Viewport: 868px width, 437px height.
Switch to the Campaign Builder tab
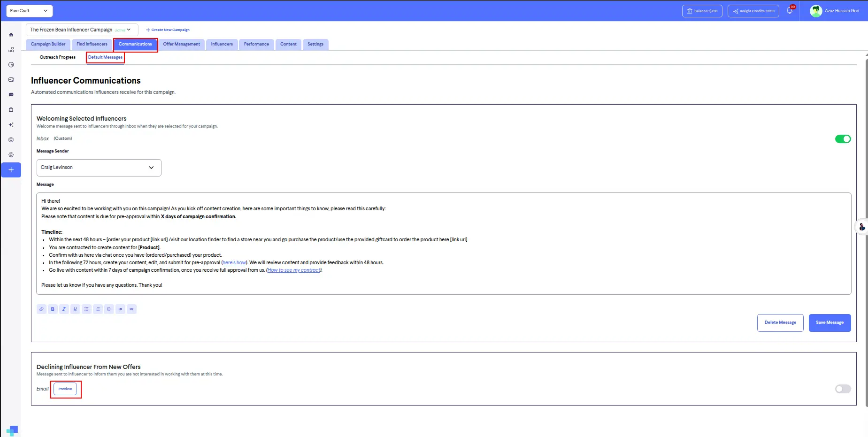[x=48, y=44]
